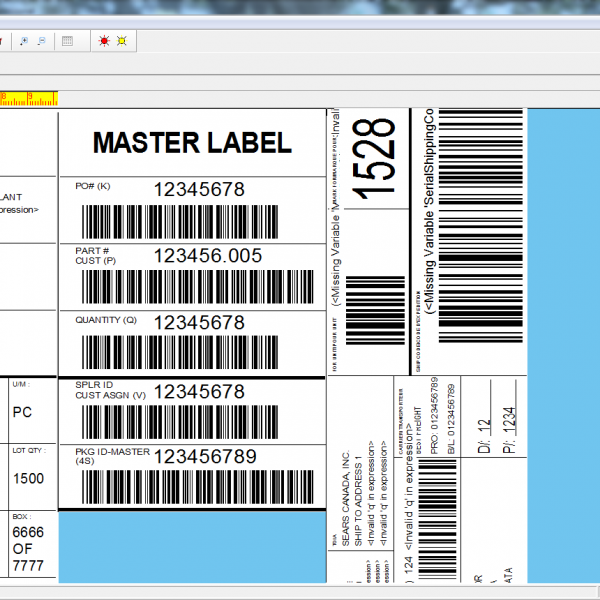
Task: Select the LOT QTY : label
Action: pyautogui.click(x=29, y=450)
